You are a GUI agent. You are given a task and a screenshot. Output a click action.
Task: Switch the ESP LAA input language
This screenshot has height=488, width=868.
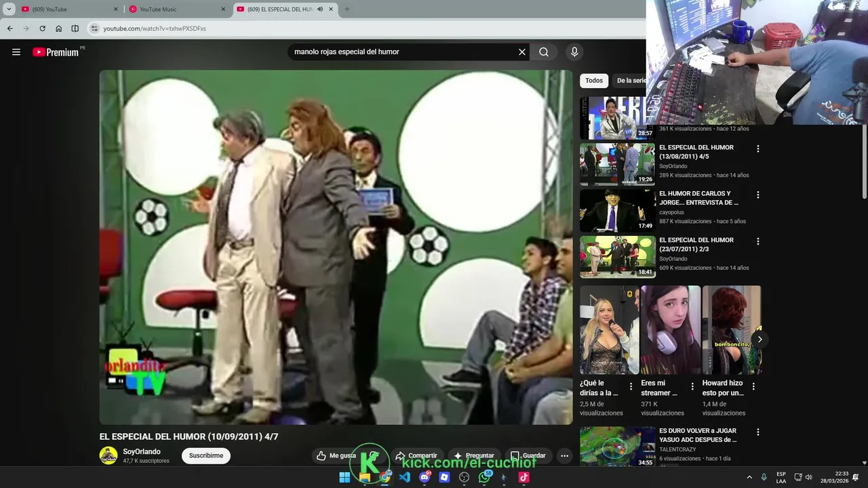tap(781, 477)
